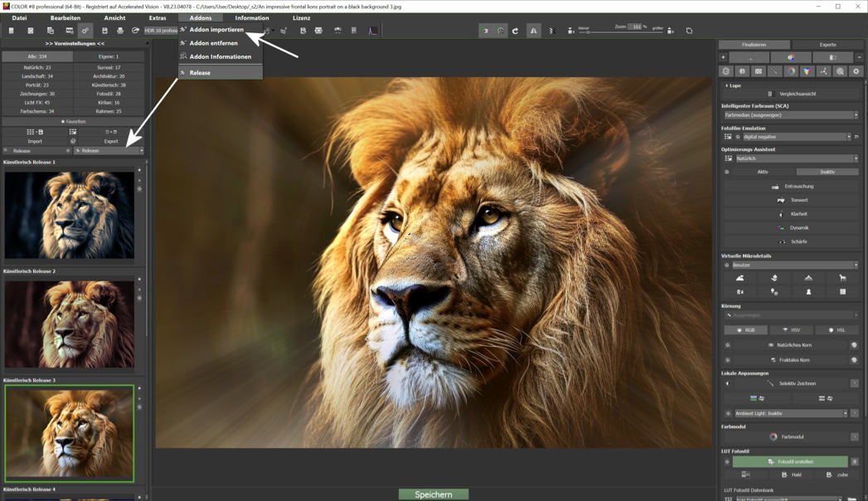This screenshot has width=868, height=501.
Task: Export LUT as Hald file
Action: click(791, 475)
